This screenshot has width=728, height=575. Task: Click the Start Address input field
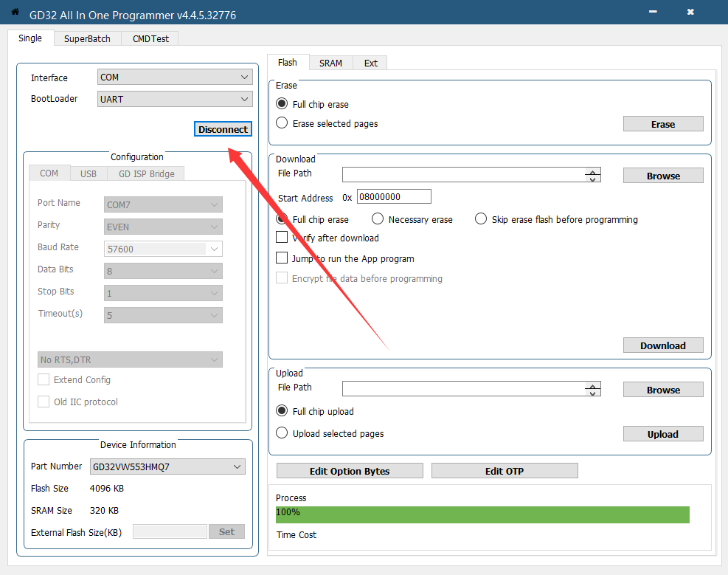pos(394,197)
